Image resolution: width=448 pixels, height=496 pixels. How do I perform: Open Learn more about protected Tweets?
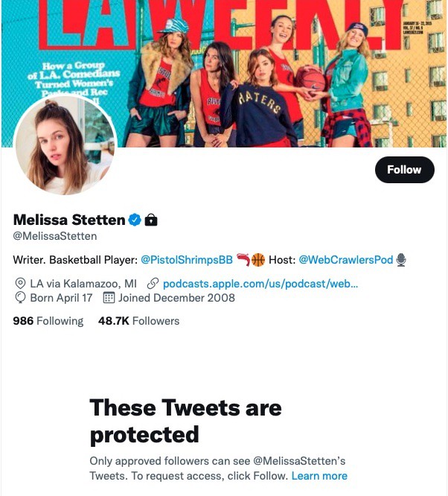click(319, 476)
